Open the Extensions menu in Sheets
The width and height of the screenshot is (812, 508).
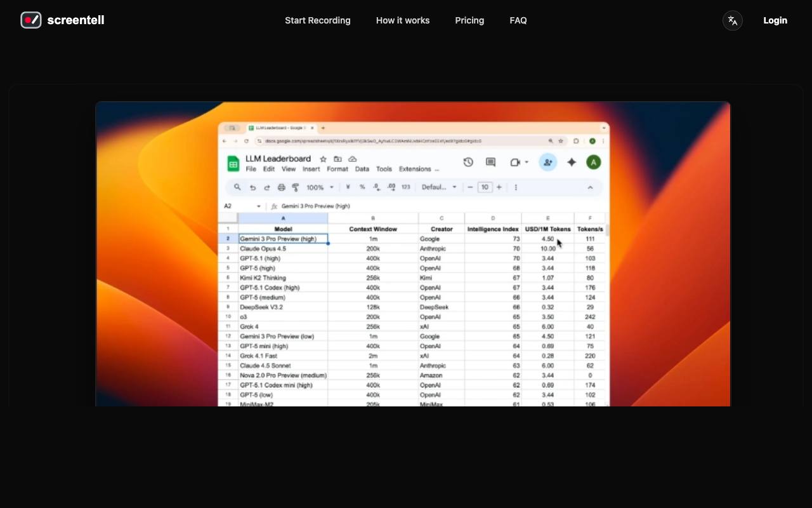[415, 170]
